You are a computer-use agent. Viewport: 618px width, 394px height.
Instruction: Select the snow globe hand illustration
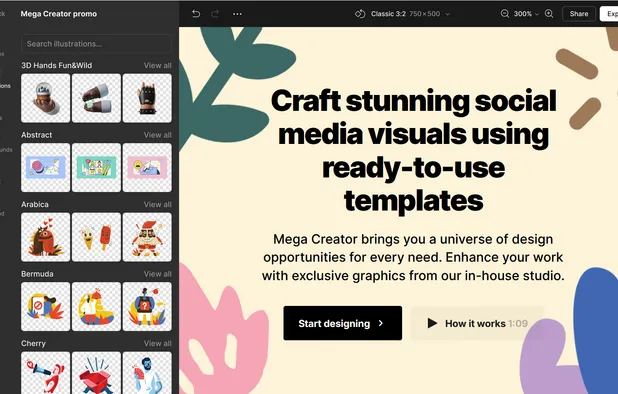(x=46, y=98)
